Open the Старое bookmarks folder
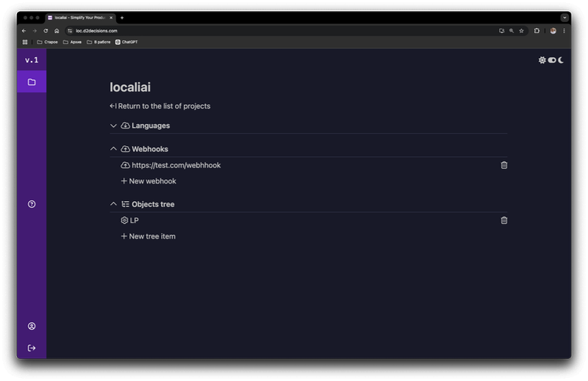The height and width of the screenshot is (381, 588). point(47,42)
